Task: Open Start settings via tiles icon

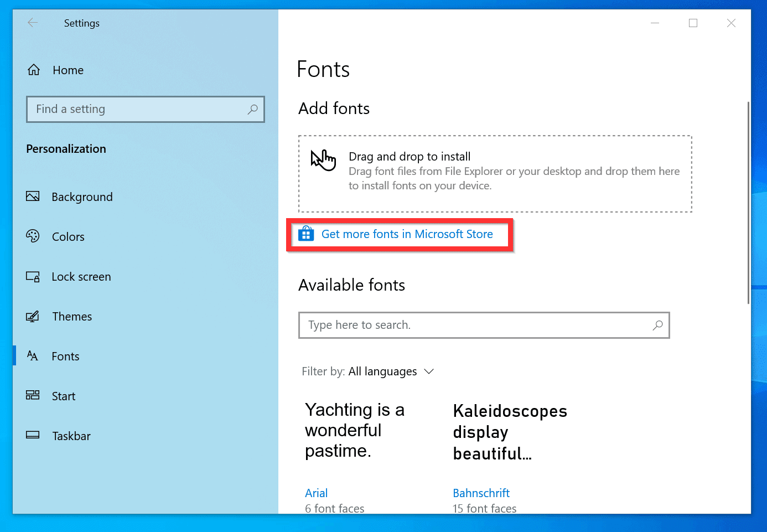Action: coord(33,396)
